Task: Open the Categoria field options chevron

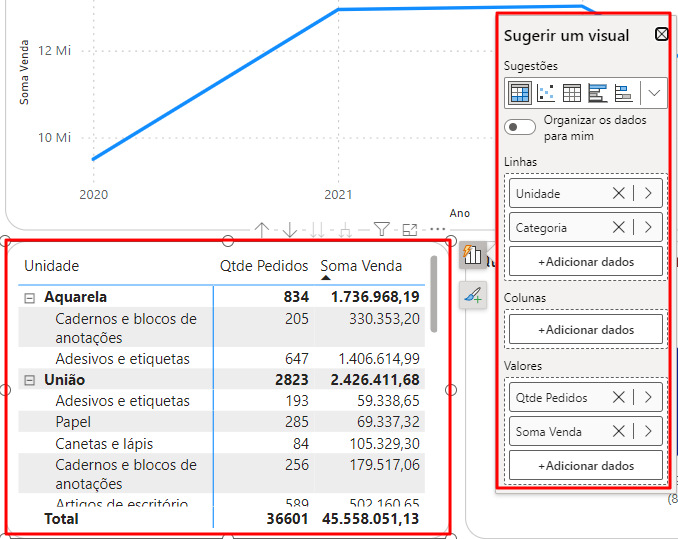Action: [647, 227]
